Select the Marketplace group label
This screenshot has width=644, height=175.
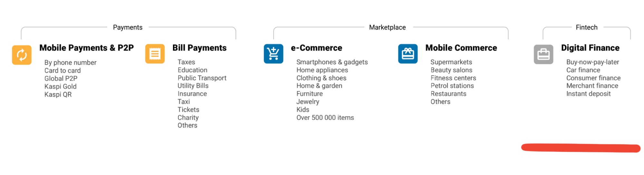(387, 27)
